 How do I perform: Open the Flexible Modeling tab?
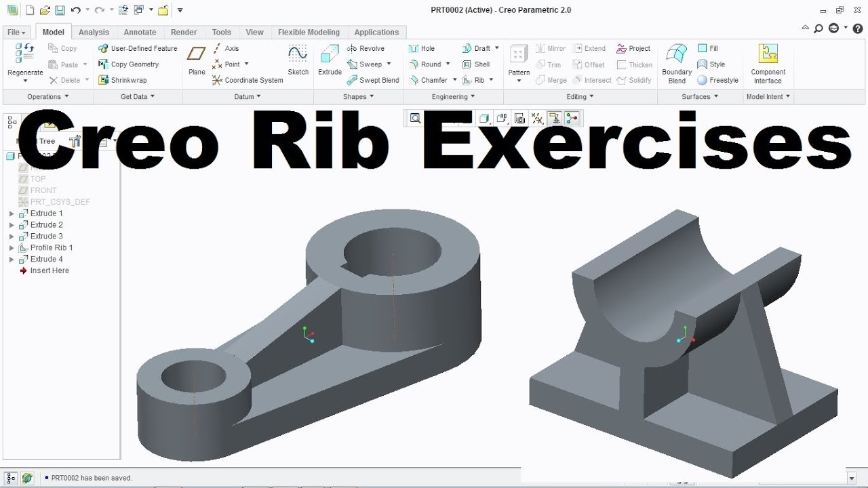(x=309, y=32)
